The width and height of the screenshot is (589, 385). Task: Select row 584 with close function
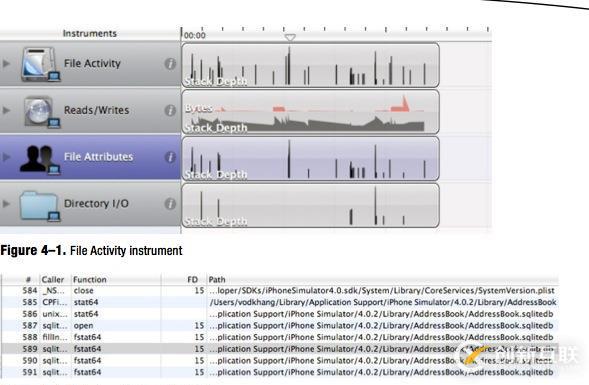[x=279, y=290]
